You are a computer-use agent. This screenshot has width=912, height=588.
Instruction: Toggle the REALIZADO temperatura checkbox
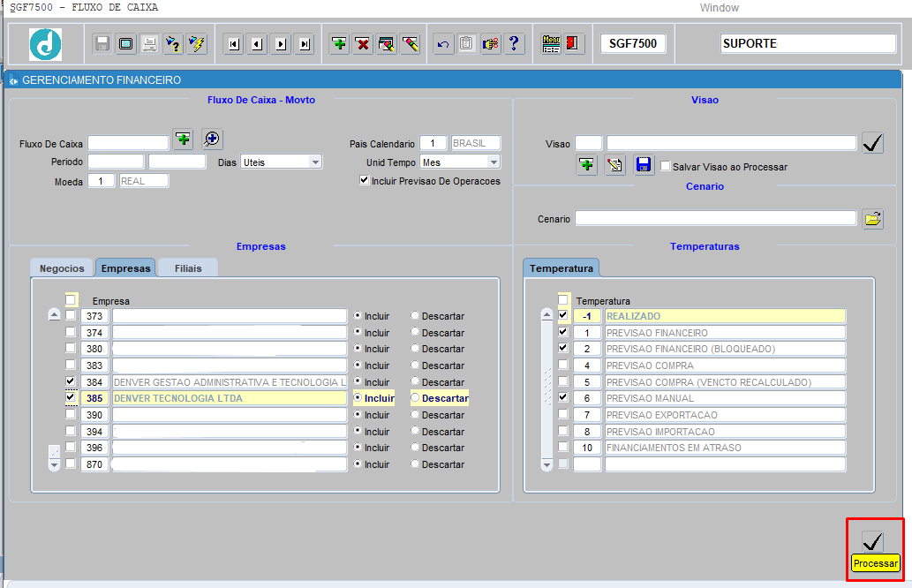[x=563, y=315]
